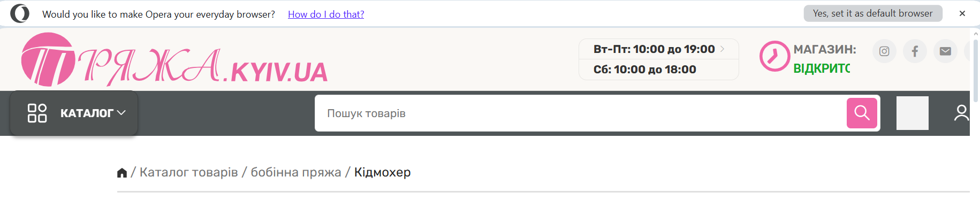Image resolution: width=980 pixels, height=215 pixels.
Task: Open the Instagram icon link
Action: coord(884,51)
